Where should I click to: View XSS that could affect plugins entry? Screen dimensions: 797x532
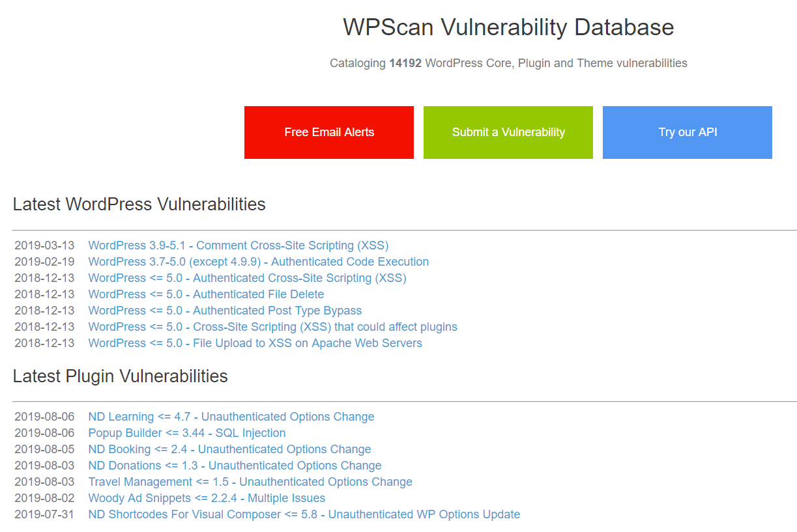pos(273,327)
